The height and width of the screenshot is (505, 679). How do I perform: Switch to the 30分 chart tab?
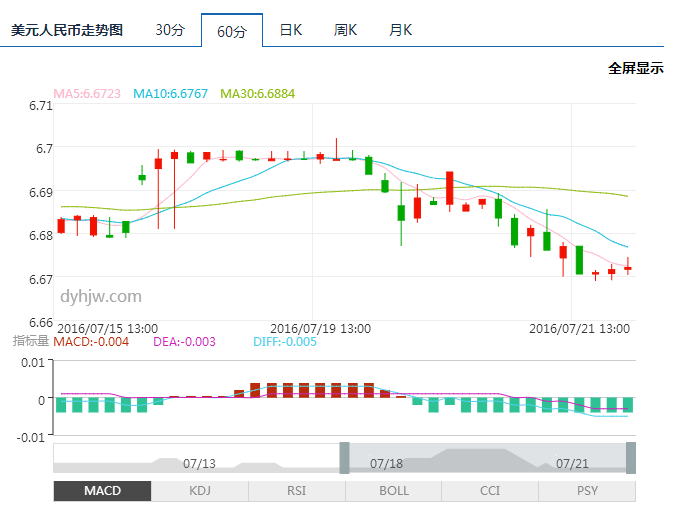170,30
